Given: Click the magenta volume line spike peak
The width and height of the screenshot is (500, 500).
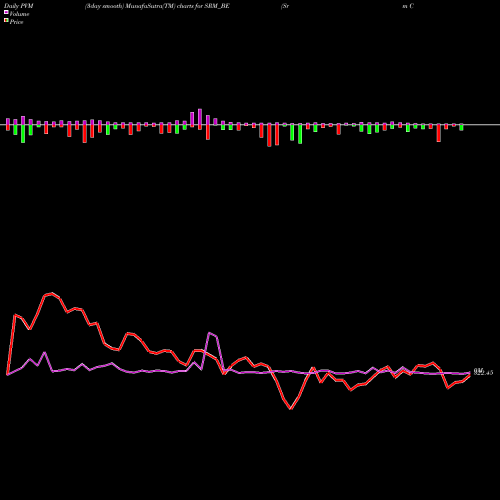Looking at the screenshot, I should pos(210,333).
